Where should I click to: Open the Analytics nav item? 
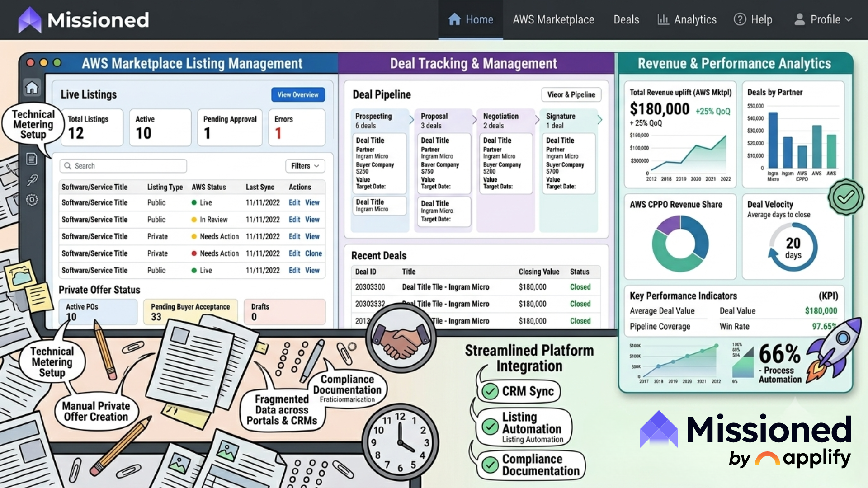[x=687, y=19]
